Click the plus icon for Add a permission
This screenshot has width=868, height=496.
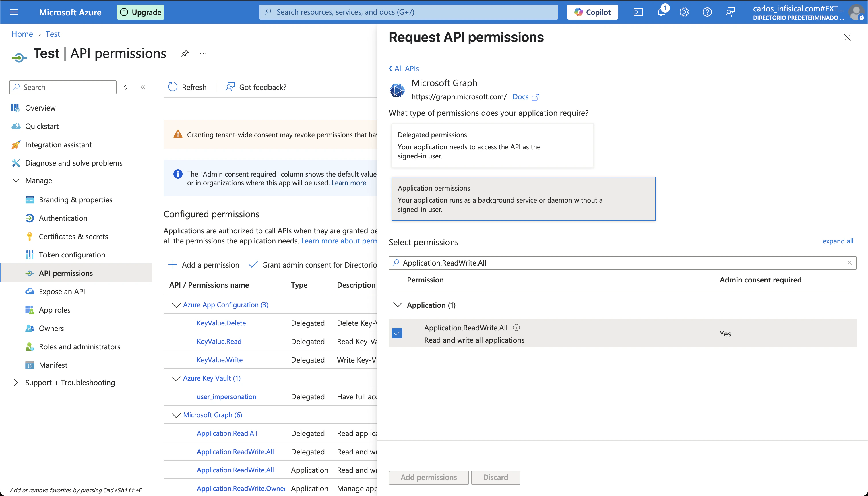173,265
